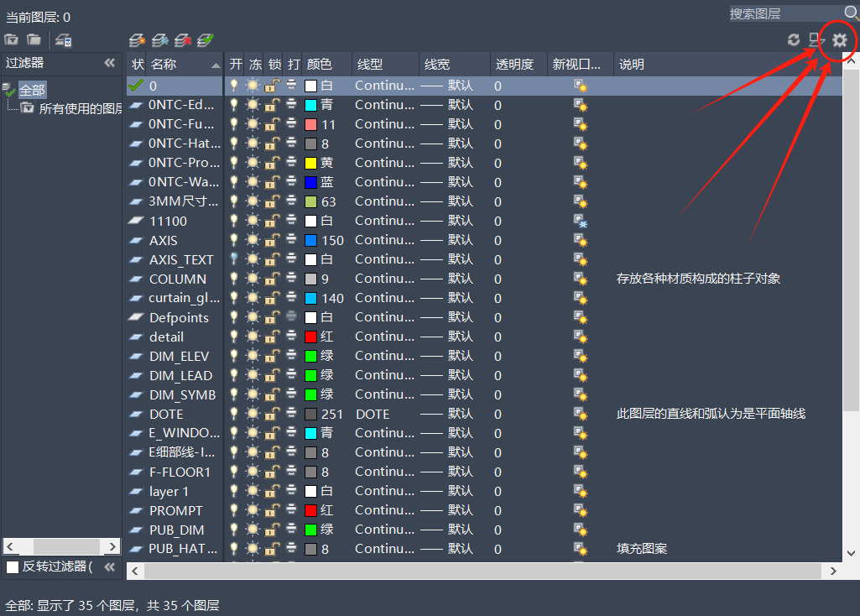The height and width of the screenshot is (616, 860).
Task: Click the 线型 column header
Action: pos(370,65)
